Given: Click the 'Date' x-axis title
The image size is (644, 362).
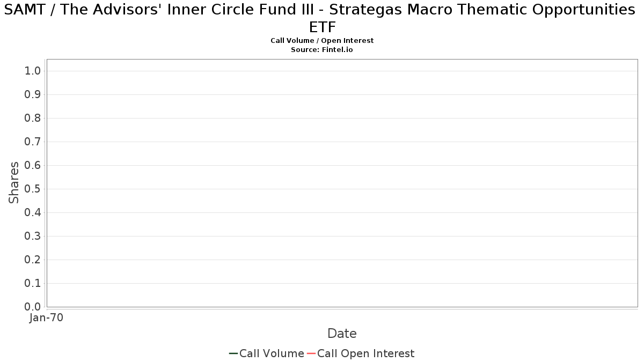Looking at the screenshot, I should [x=342, y=334].
